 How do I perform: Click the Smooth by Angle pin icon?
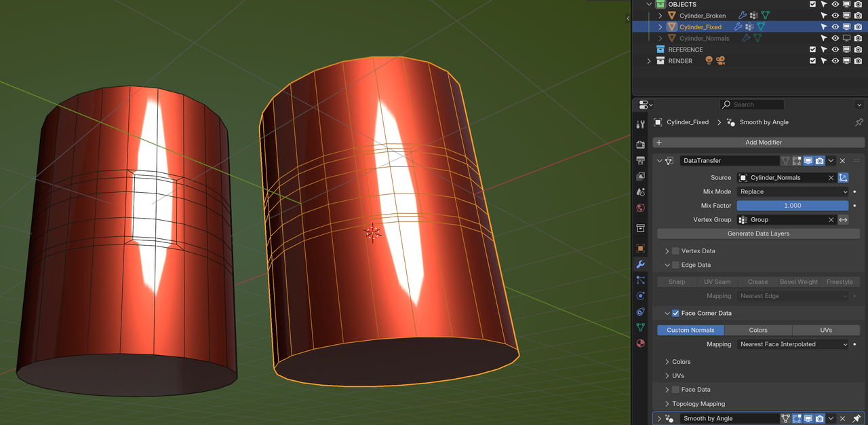pos(857,419)
